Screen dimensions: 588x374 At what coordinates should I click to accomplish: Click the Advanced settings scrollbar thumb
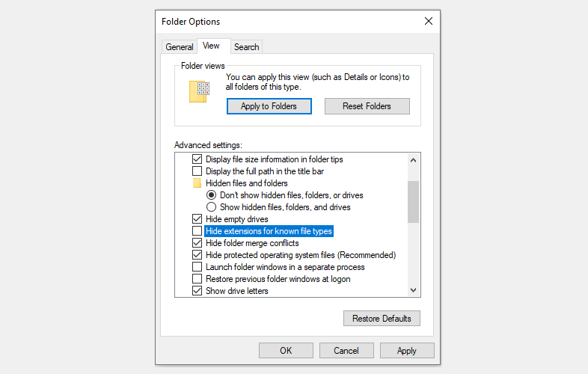tap(413, 202)
